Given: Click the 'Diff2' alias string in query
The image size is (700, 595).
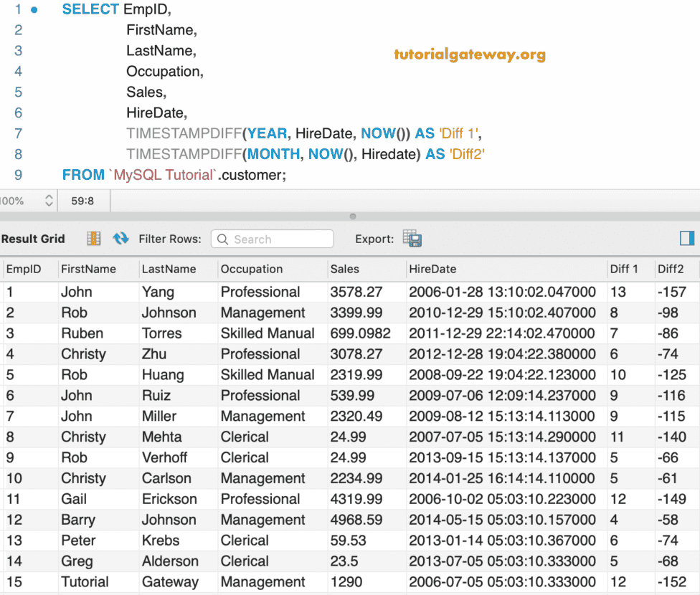Looking at the screenshot, I should click(467, 154).
